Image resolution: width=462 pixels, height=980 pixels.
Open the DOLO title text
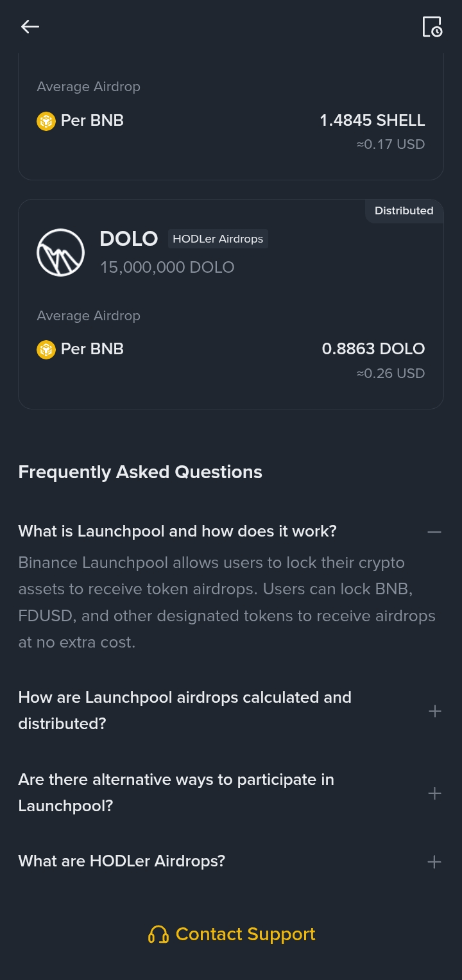[x=128, y=239]
